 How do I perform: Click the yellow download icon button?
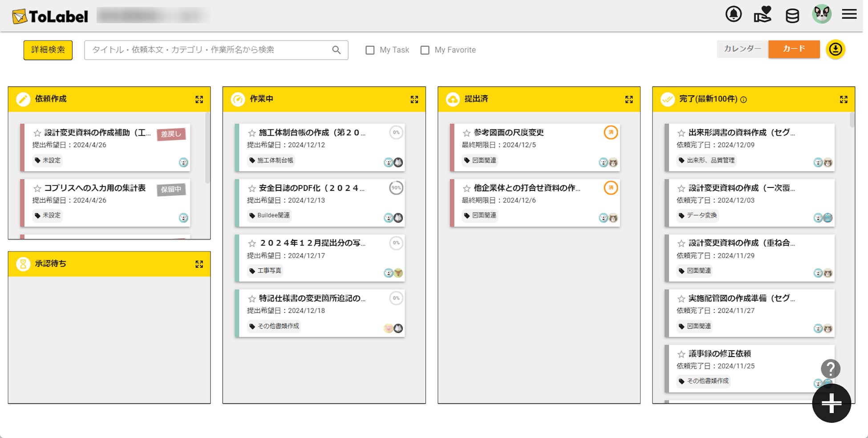click(x=836, y=49)
